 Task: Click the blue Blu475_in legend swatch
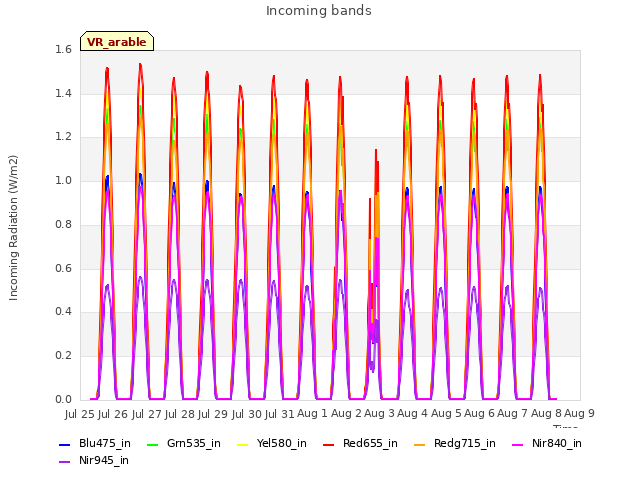coord(65,444)
